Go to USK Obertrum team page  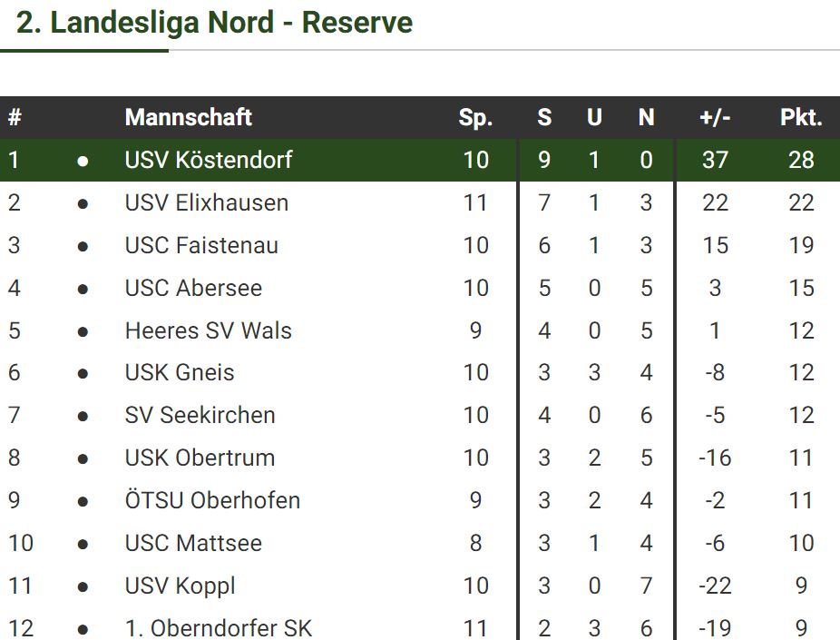click(200, 458)
